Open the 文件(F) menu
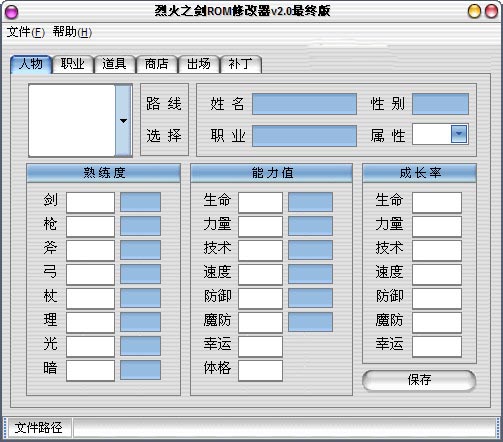The image size is (503, 442). [26, 32]
